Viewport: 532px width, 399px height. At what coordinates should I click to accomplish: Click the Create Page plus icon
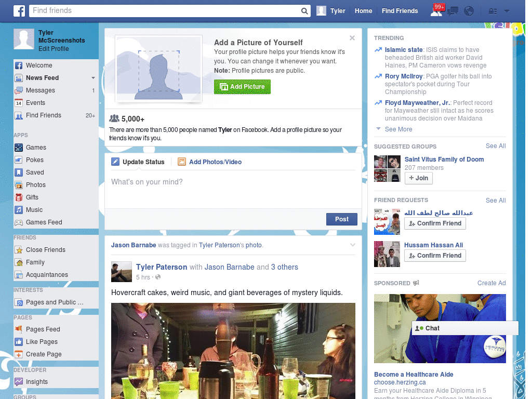[x=19, y=354]
